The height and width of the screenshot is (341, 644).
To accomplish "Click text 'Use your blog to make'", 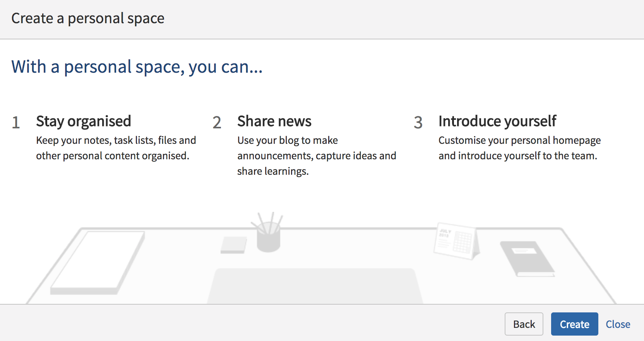I will pyautogui.click(x=288, y=140).
